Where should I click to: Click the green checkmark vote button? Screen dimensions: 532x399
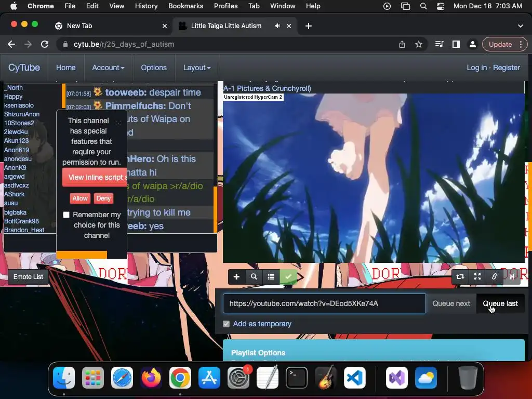(x=288, y=277)
